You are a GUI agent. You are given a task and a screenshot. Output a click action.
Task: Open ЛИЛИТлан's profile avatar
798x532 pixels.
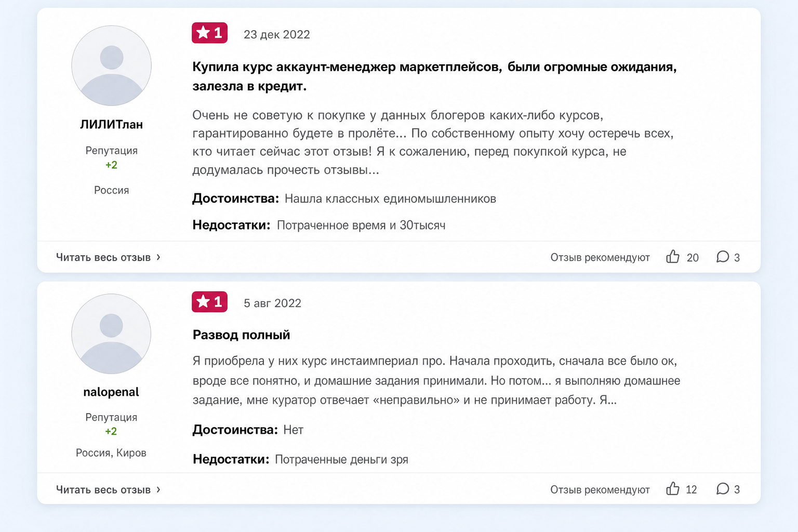coord(111,65)
